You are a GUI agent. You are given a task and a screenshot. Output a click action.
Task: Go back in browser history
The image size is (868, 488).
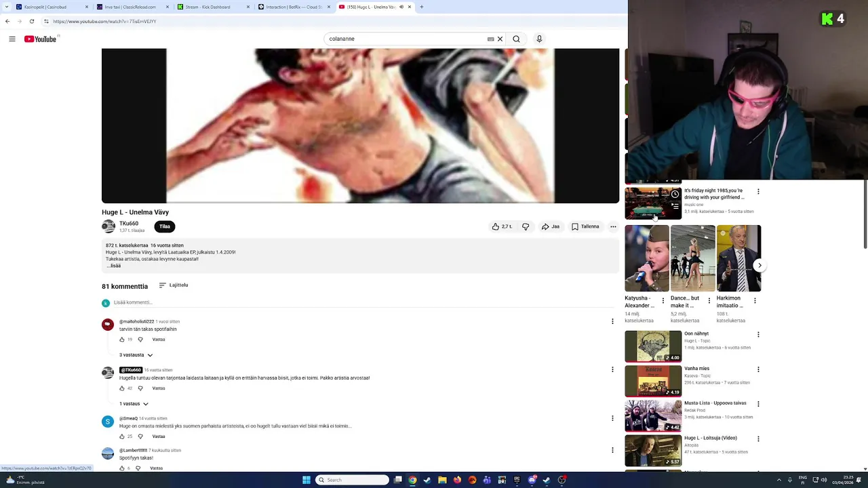tap(7, 21)
